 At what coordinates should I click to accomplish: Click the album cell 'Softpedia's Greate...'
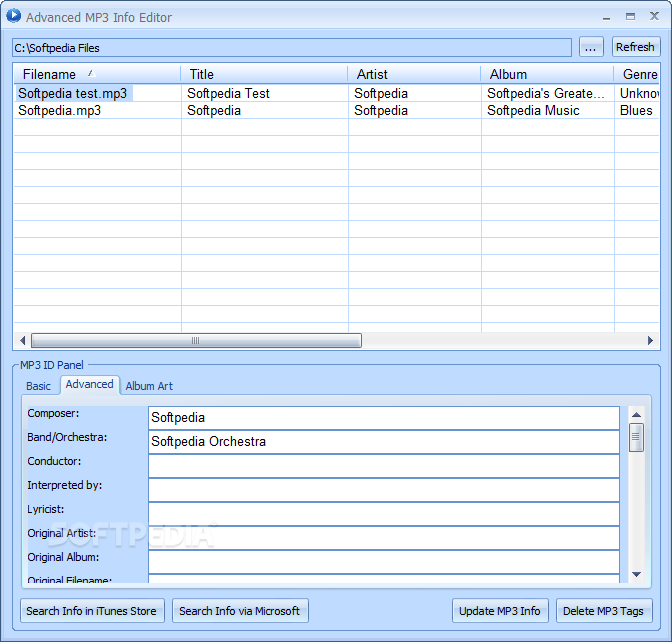[x=546, y=93]
